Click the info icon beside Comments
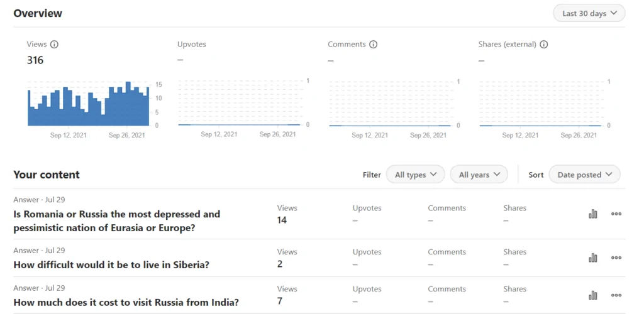Viewport: 644px width, 314px height. pyautogui.click(x=373, y=45)
